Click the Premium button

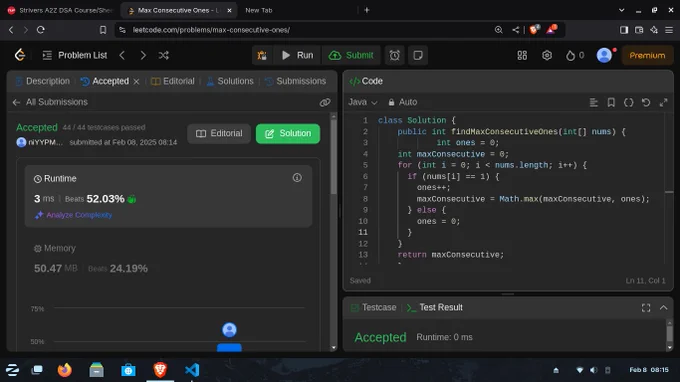[x=647, y=56]
